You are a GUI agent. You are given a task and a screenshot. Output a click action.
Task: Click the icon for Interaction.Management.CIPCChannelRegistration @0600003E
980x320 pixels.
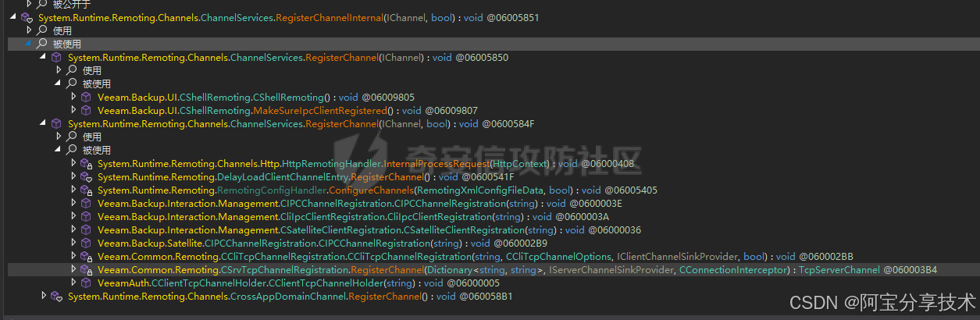[86, 203]
